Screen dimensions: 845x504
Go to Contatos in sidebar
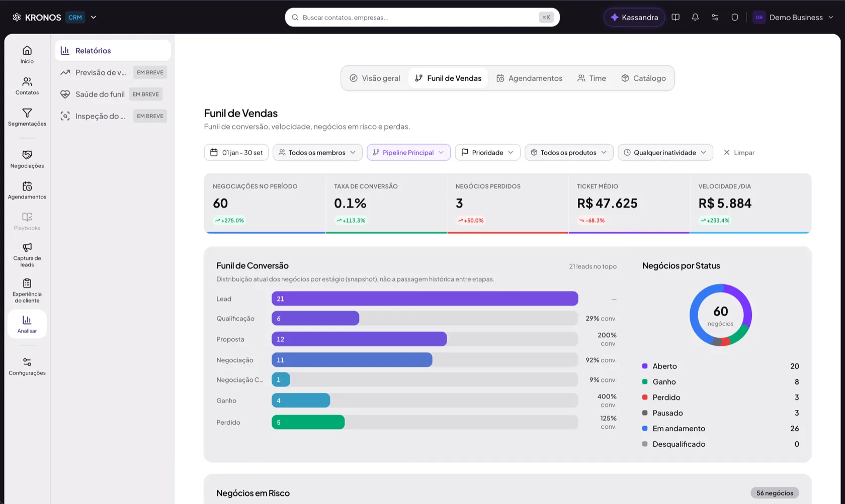tap(27, 86)
